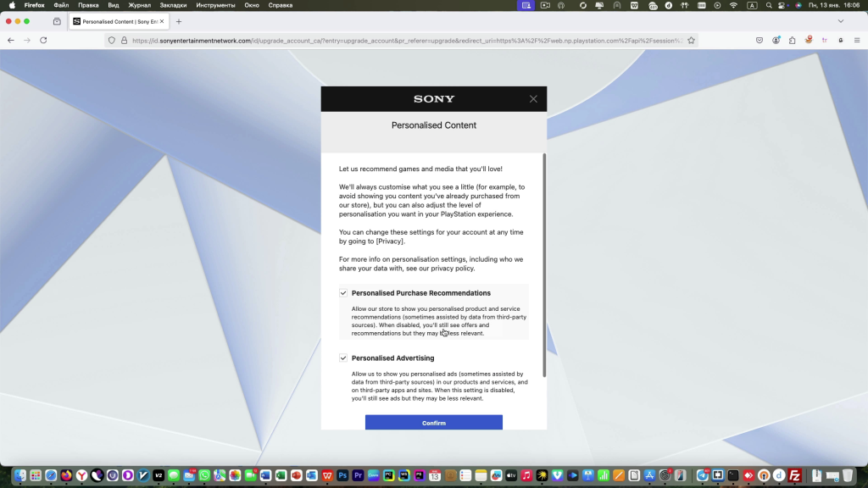This screenshot has height=488, width=868.
Task: Open a new browser tab
Action: 179,21
